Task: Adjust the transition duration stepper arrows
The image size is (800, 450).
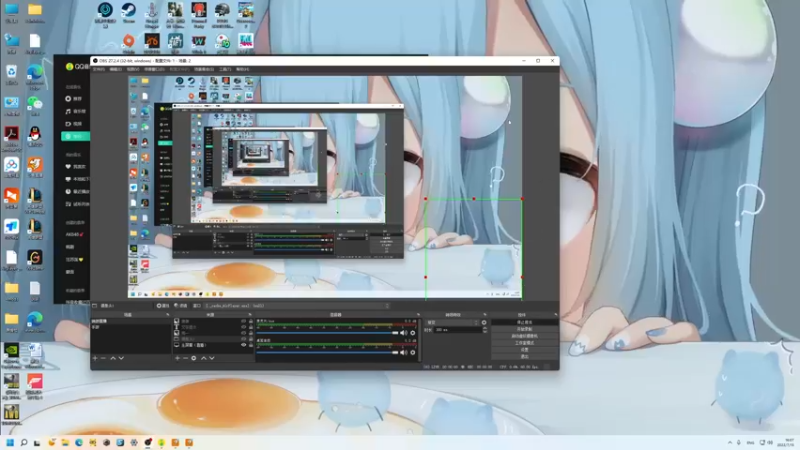Action: pyautogui.click(x=484, y=330)
